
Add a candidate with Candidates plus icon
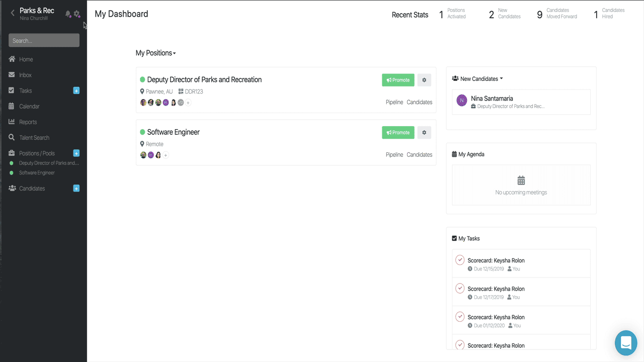pos(76,188)
